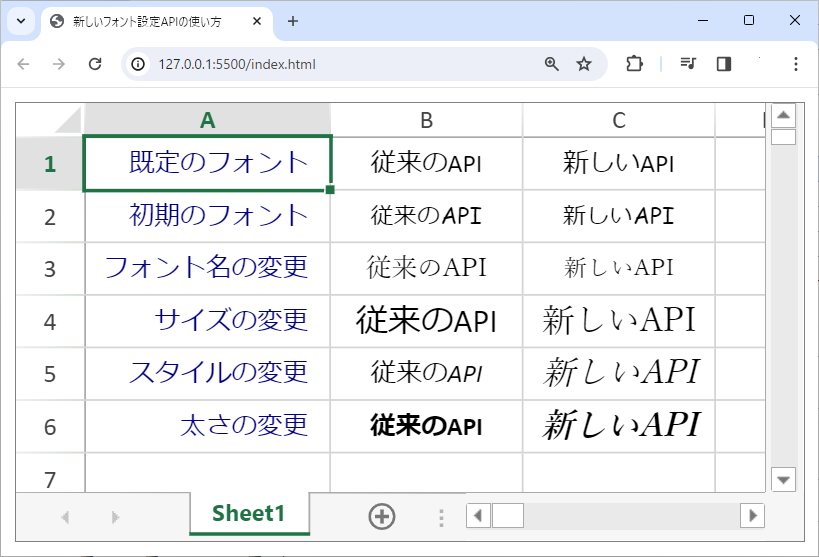Click cell フォント名の変更

point(207,269)
